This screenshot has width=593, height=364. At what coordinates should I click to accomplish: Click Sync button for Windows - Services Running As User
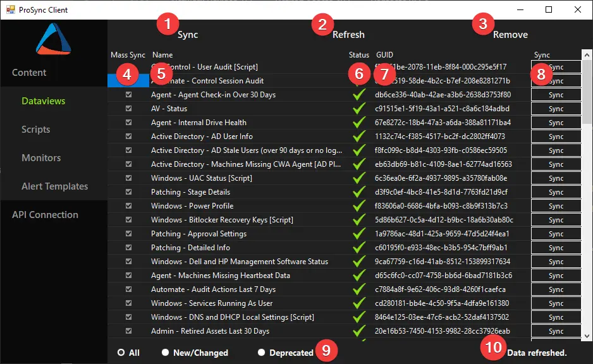click(x=556, y=303)
